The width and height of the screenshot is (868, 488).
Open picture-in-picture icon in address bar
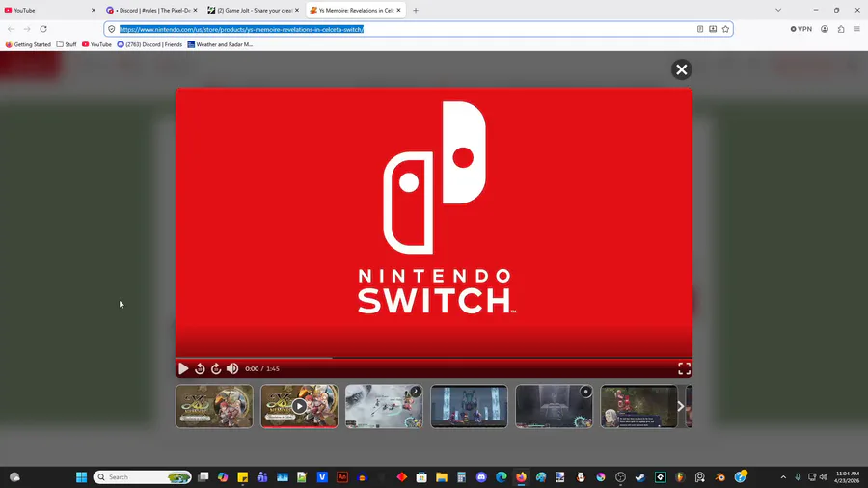click(x=713, y=29)
